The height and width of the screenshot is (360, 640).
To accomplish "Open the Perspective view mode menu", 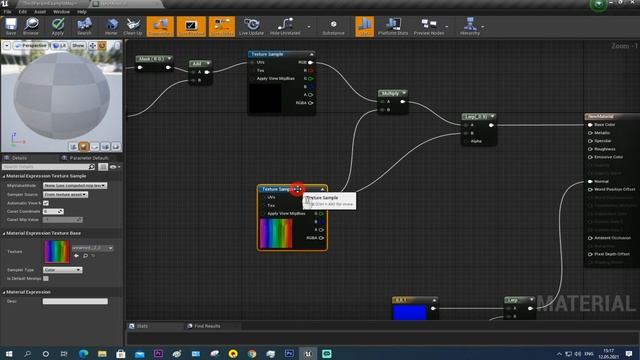I will pos(31,46).
